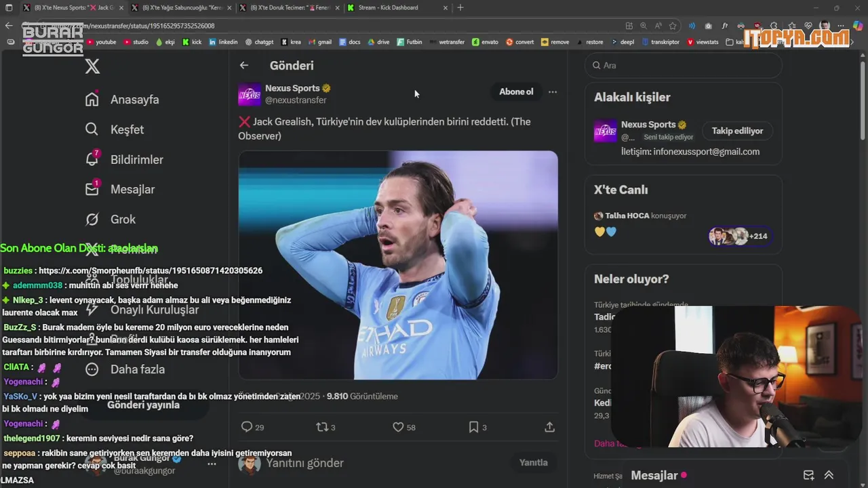
Task: Open post options three-dot menu
Action: click(x=553, y=92)
